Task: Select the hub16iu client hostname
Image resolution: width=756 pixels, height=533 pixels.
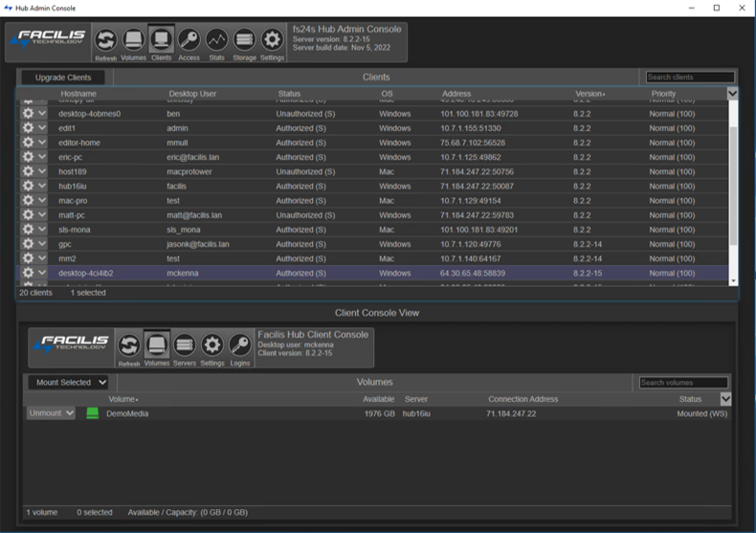Action: (x=73, y=186)
